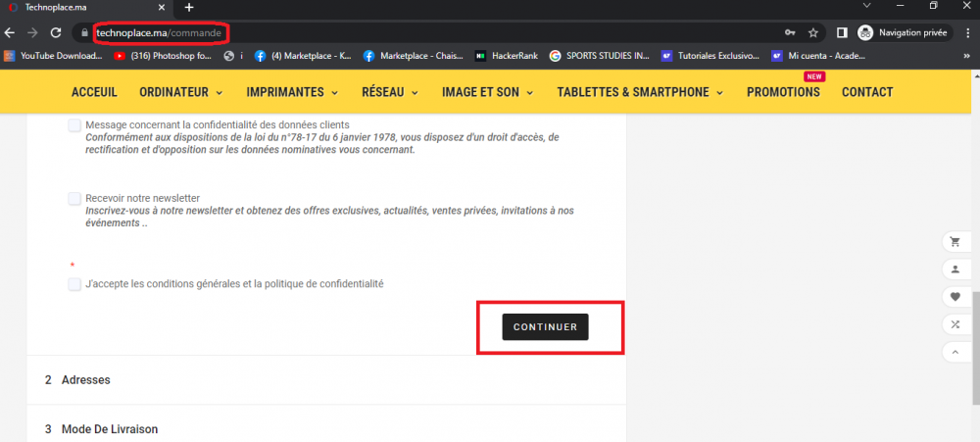The image size is (980, 442).
Task: Click the Navigation privée incognito badge
Action: [x=905, y=32]
